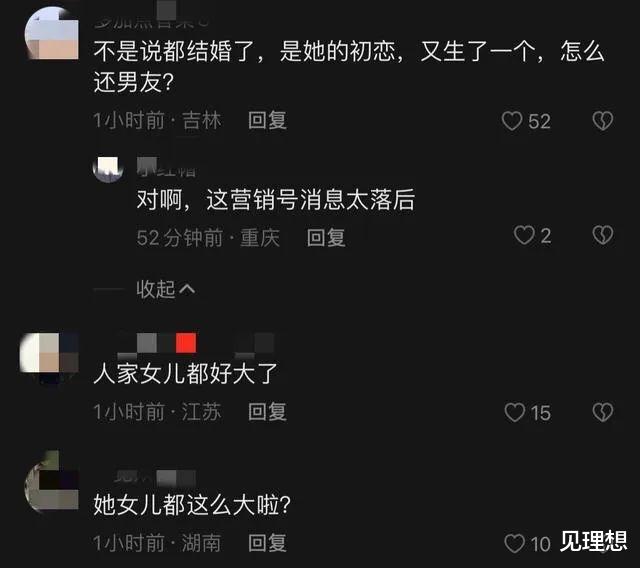The width and height of the screenshot is (640, 568).
Task: Open small avatar of the Chongqing replier
Action: point(108,169)
